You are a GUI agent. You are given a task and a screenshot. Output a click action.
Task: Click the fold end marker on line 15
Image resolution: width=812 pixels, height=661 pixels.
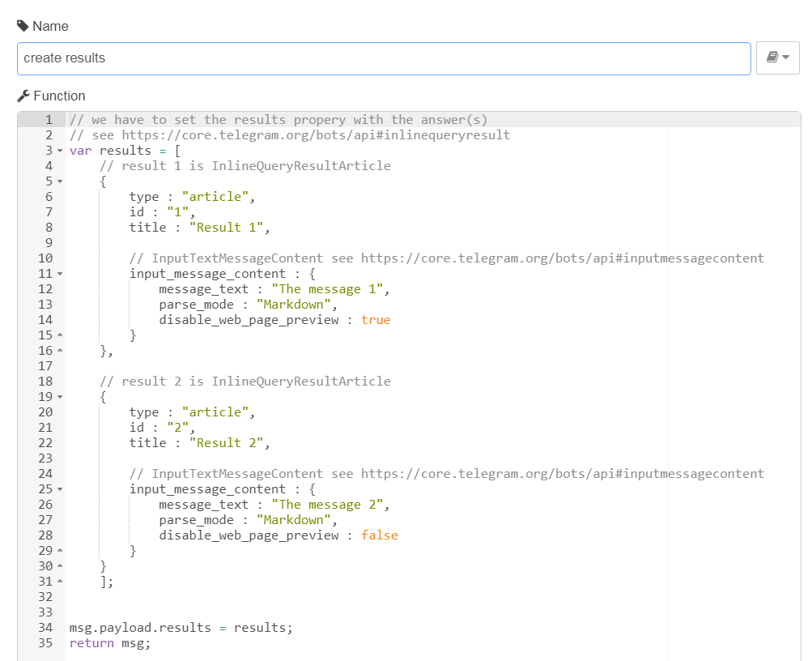[60, 335]
